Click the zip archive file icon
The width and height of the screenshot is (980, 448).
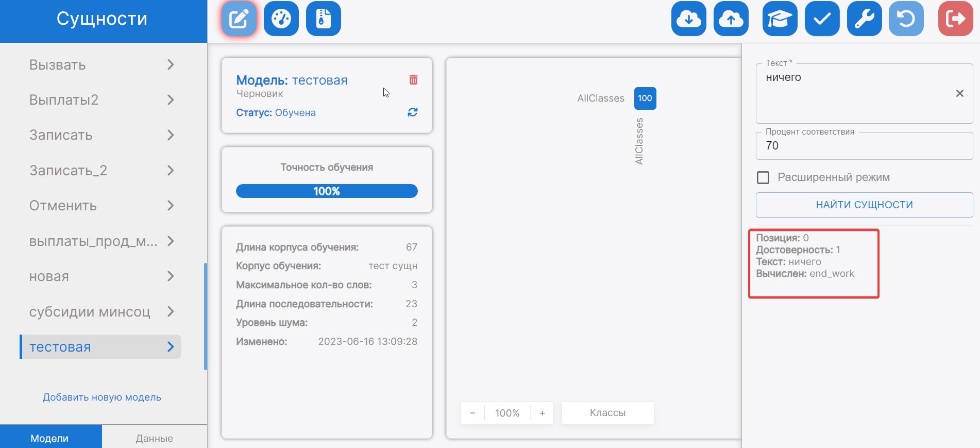(x=323, y=19)
